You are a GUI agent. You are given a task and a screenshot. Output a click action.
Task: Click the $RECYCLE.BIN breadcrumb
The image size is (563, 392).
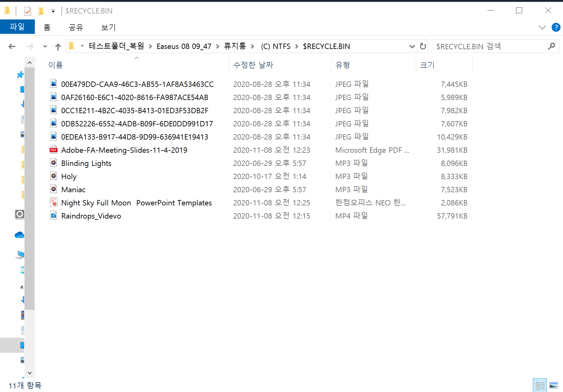click(326, 46)
